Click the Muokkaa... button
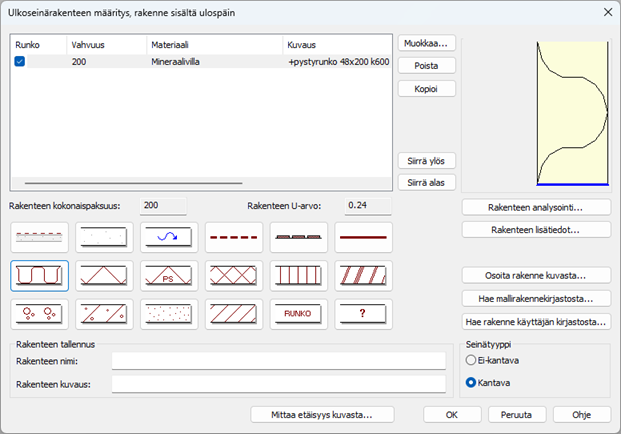Screen dimensions: 621x434 point(427,43)
